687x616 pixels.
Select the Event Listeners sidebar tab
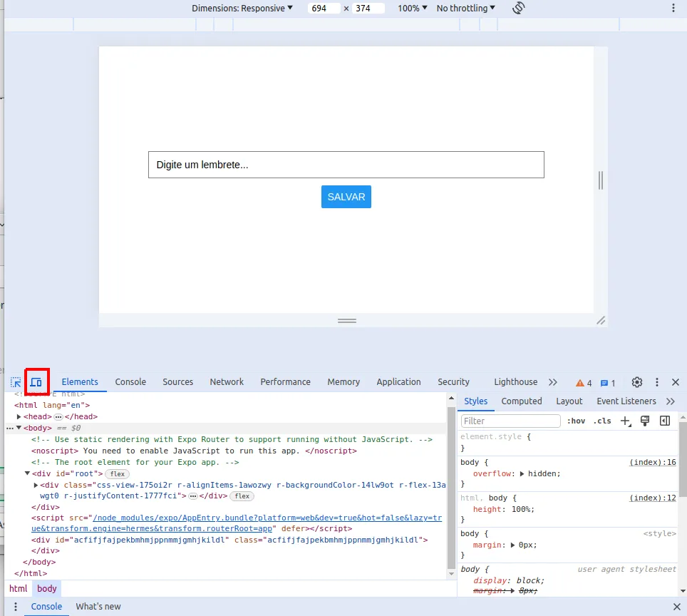[626, 401]
